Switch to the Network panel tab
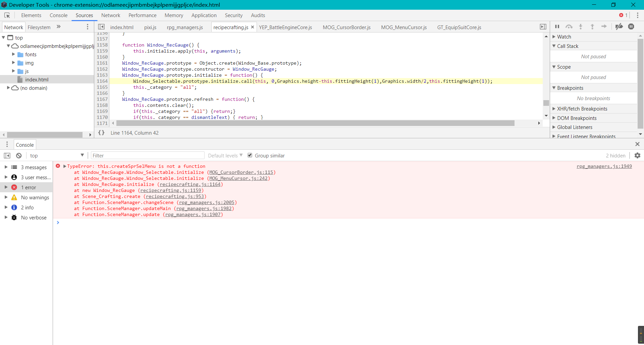644x345 pixels. [x=111, y=15]
